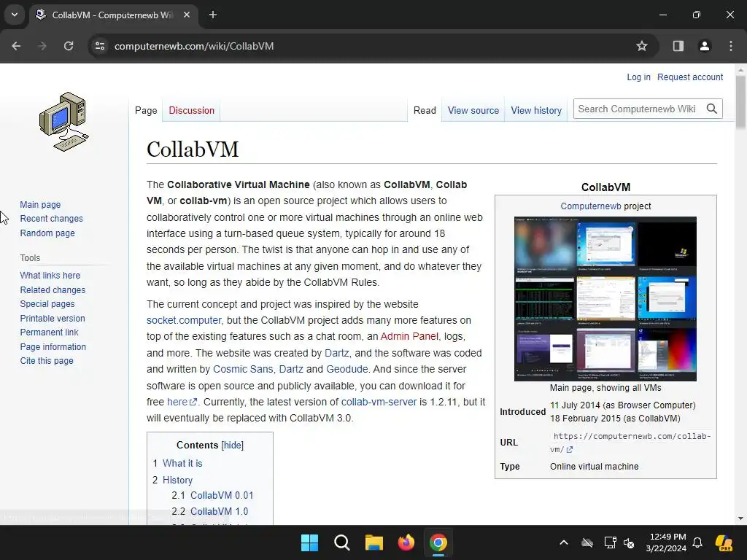Viewport: 747px width, 560px height.
Task: Open Related changes tool
Action: tap(53, 290)
